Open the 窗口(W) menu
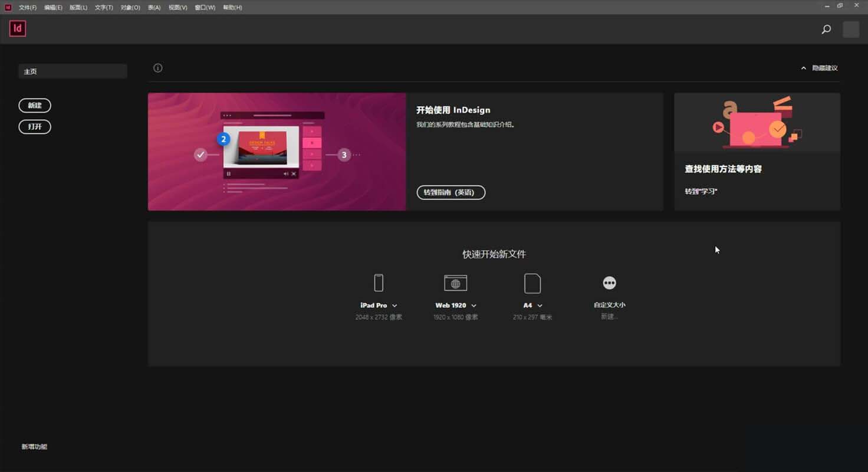This screenshot has height=472, width=868. click(x=205, y=8)
